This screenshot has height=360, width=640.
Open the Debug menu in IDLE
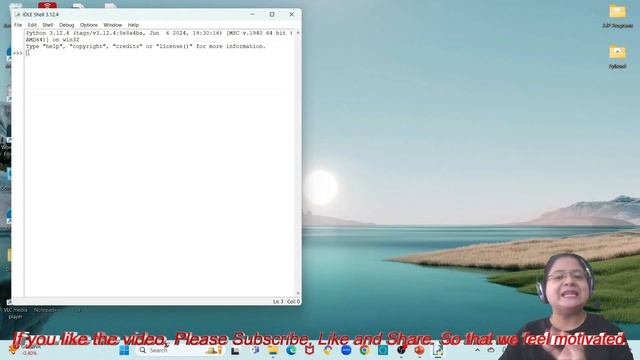67,25
